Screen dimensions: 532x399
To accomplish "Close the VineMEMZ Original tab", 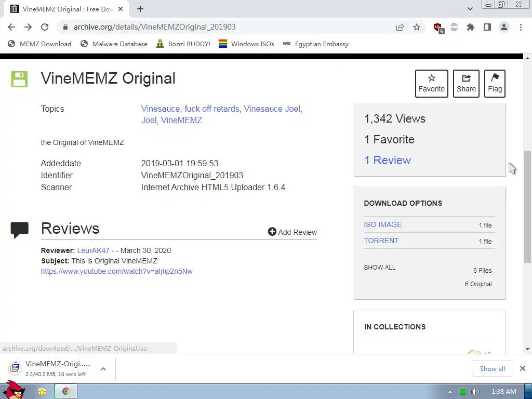I will [x=121, y=9].
